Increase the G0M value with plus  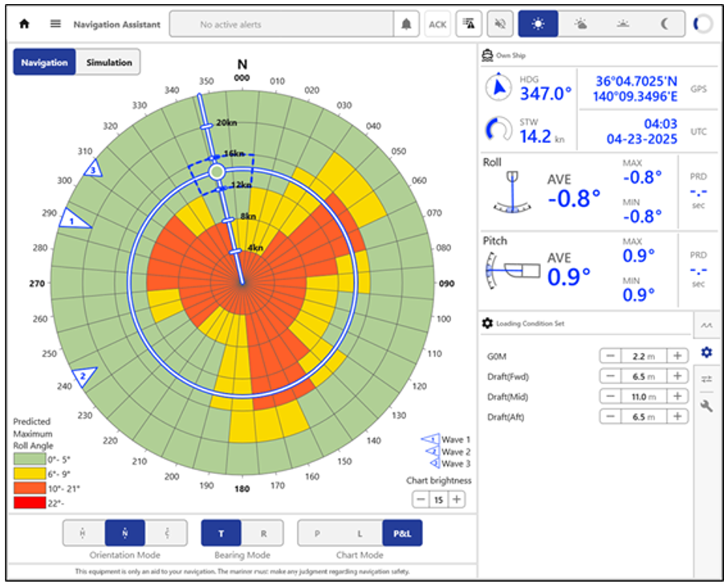click(x=677, y=356)
